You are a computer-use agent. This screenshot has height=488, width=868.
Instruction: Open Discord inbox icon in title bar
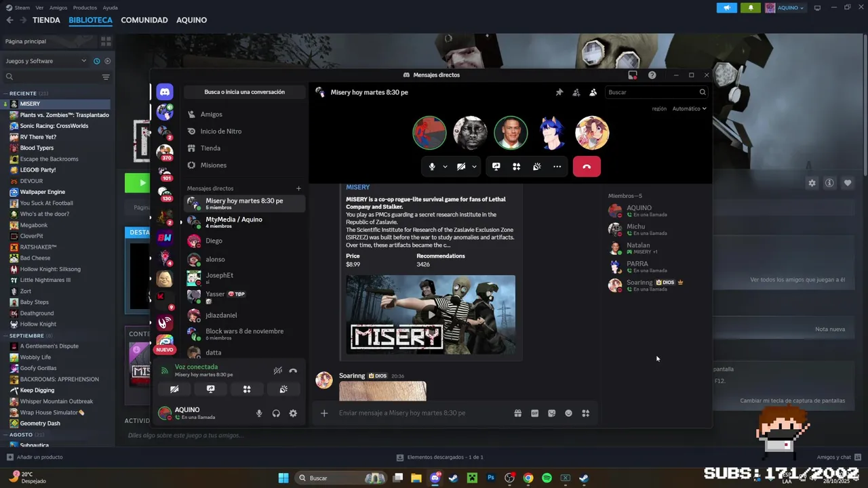(633, 75)
